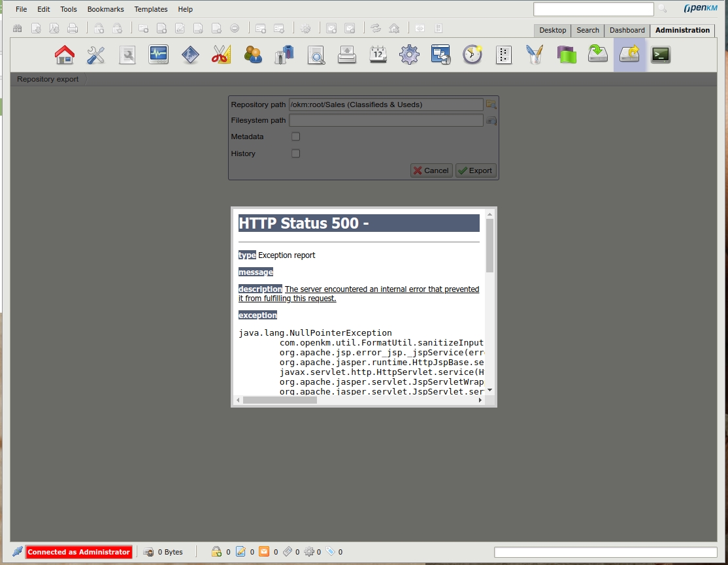Click into the Filesystem path field
Viewport: 728px width, 565px height.
pyautogui.click(x=386, y=120)
